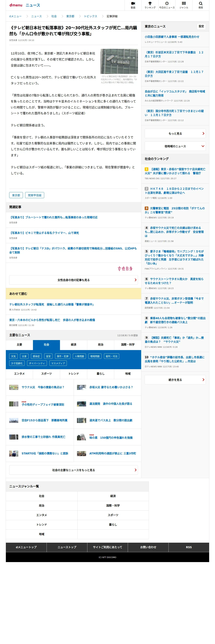Click the 天気 subcategory tag
The height and width of the screenshot is (644, 215).
[14, 356]
